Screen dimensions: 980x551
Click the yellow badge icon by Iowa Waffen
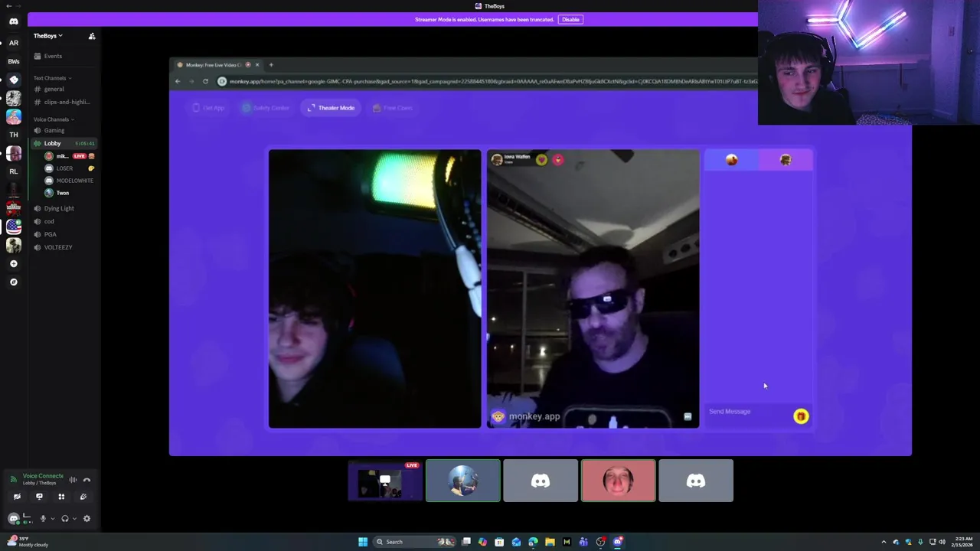pos(541,160)
